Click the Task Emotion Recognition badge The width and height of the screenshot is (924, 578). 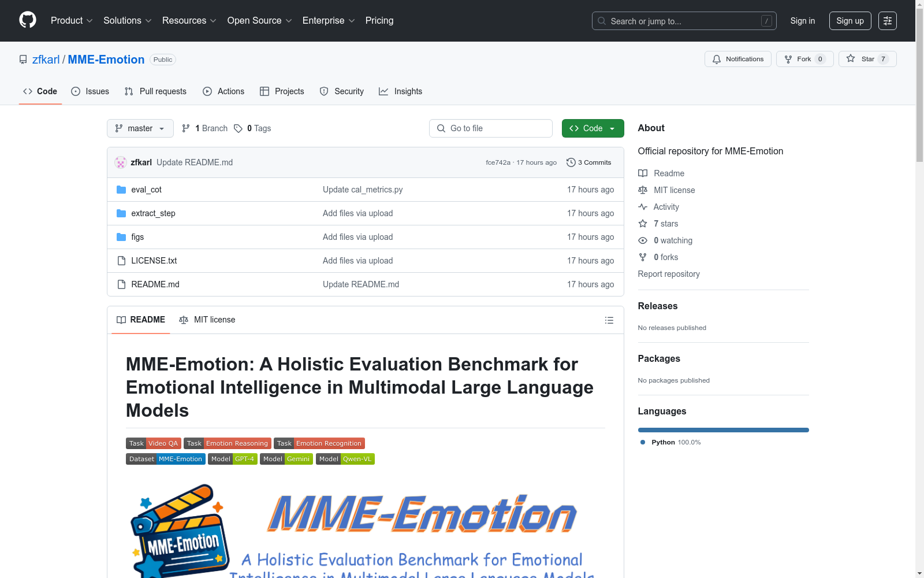click(319, 443)
